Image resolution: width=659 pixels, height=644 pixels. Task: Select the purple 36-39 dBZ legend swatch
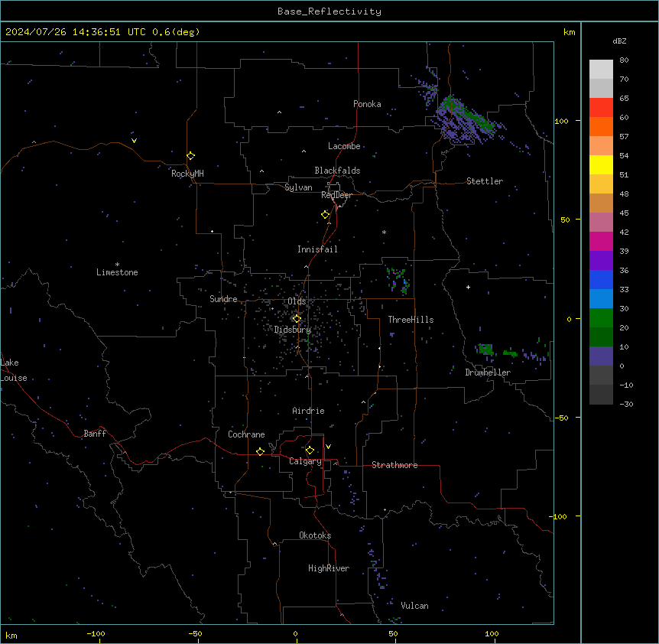click(601, 261)
